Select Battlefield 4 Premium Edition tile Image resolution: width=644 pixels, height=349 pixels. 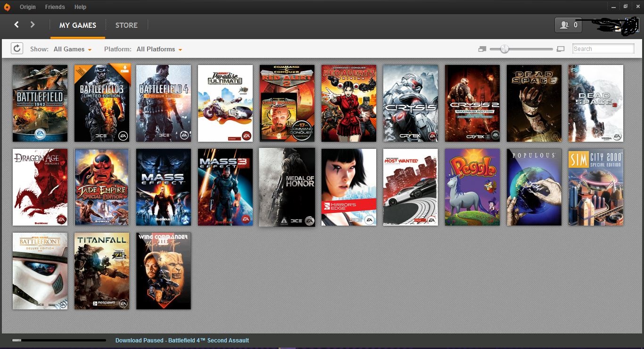[164, 103]
